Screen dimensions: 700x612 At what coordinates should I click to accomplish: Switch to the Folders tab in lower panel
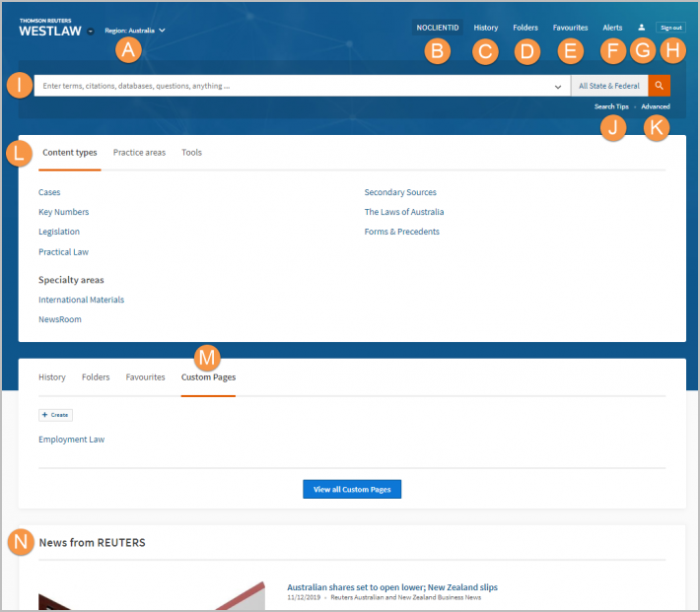[x=96, y=377]
